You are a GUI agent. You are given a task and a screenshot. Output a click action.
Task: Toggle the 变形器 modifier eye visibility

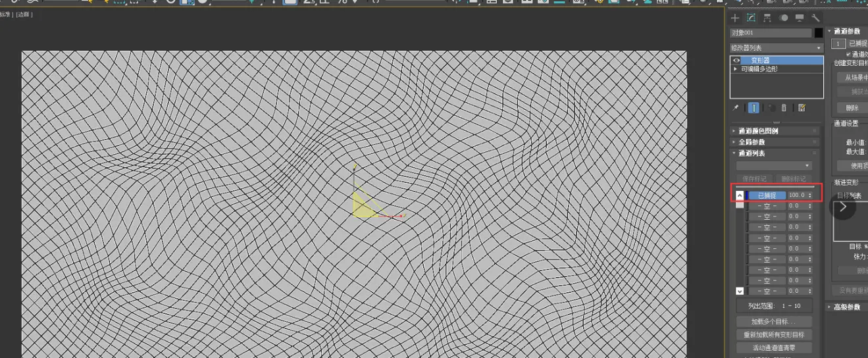click(736, 60)
